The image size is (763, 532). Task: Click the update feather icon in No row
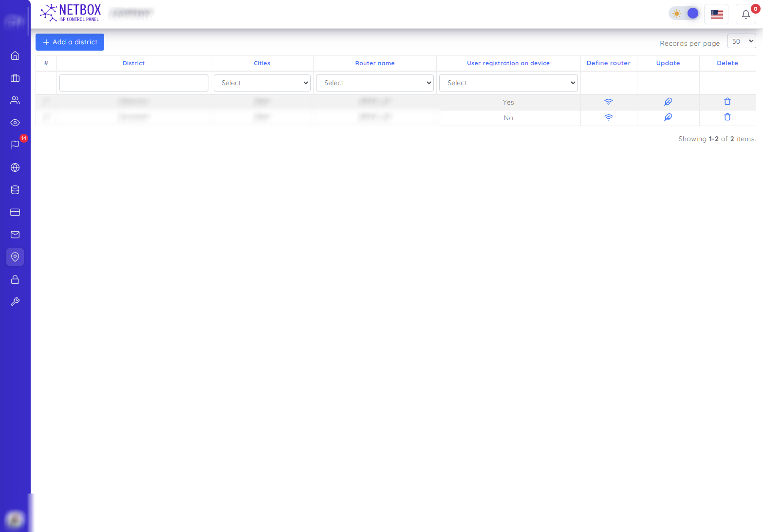[668, 117]
